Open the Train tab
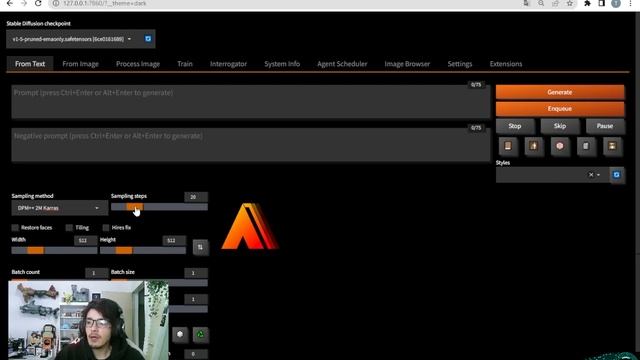This screenshot has height=360, width=640. (185, 64)
